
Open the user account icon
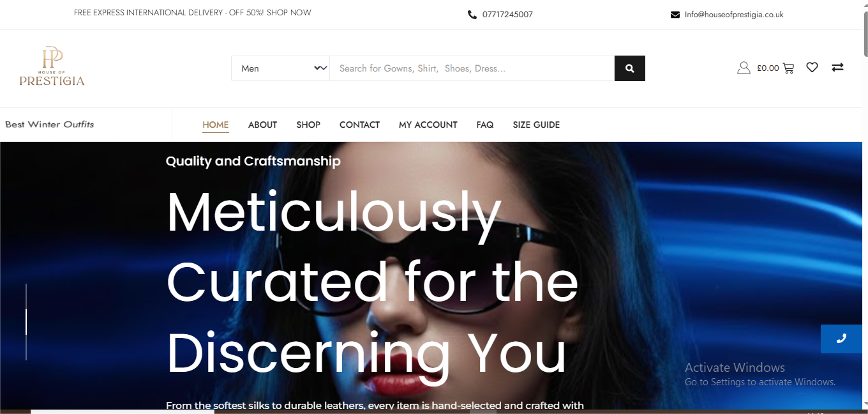click(x=744, y=68)
